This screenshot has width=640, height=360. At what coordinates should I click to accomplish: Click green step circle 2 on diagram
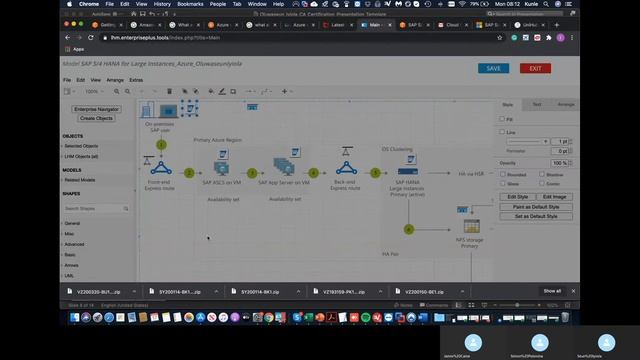[189, 173]
